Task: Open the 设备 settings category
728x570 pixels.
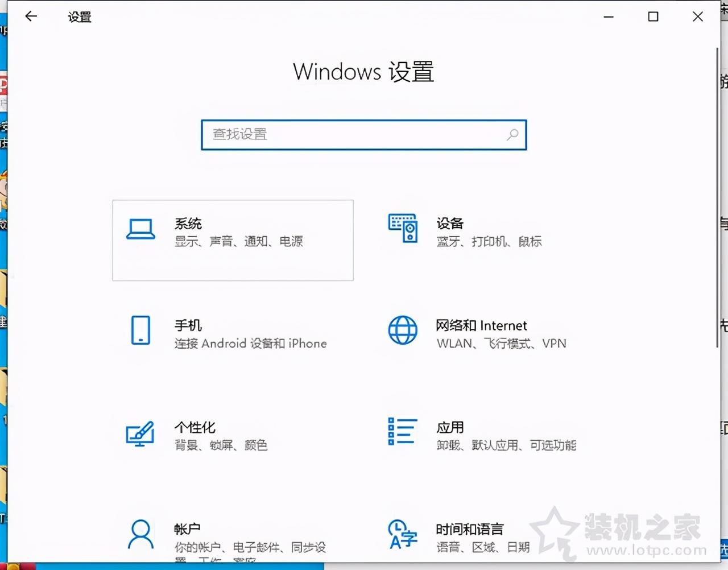Action: [489, 232]
